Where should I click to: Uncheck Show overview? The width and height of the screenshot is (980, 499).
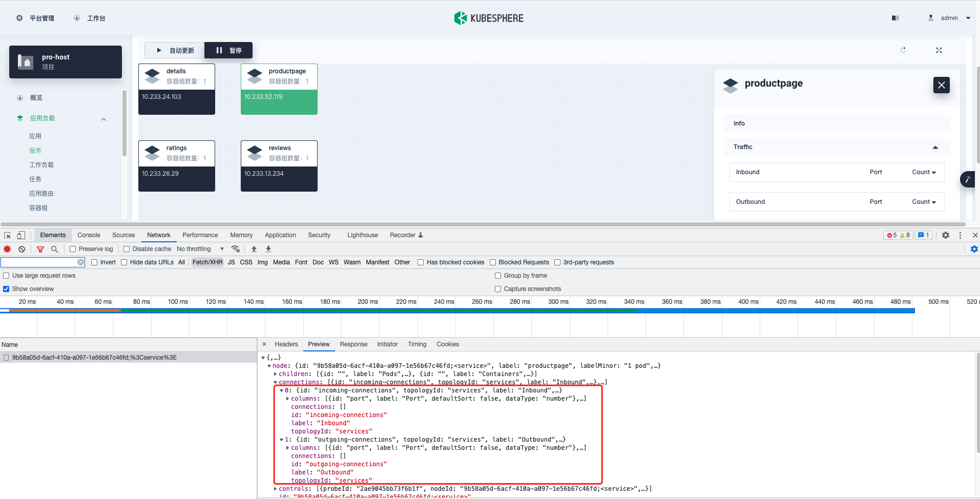(x=6, y=289)
